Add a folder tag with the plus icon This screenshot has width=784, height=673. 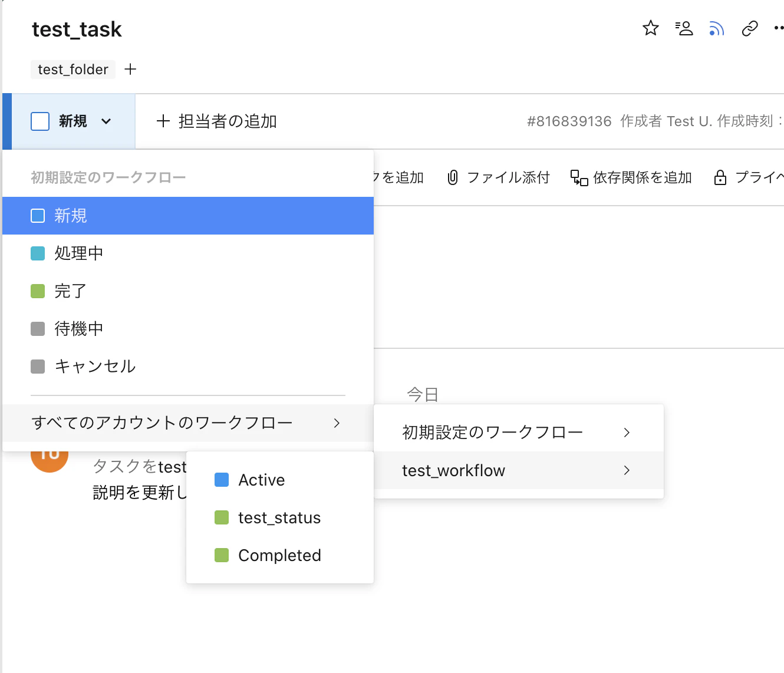pos(130,70)
